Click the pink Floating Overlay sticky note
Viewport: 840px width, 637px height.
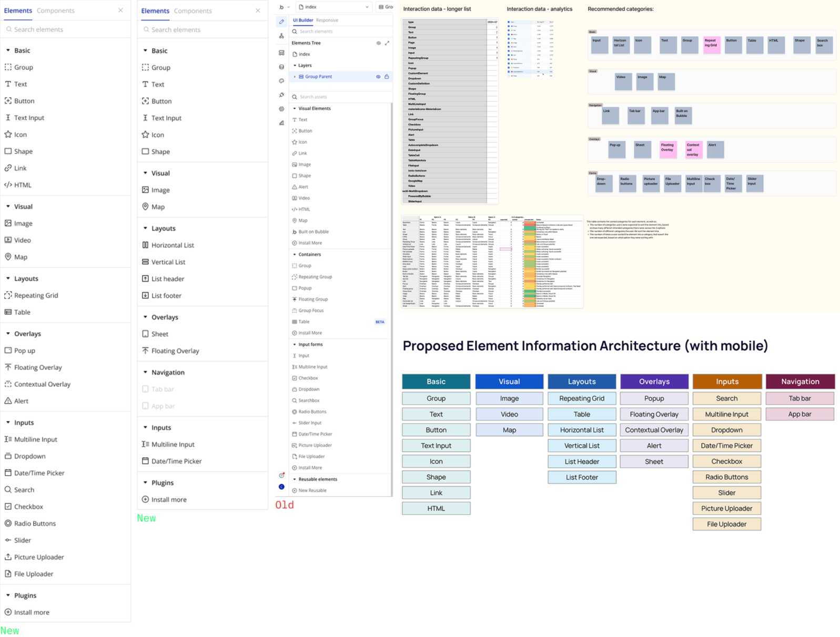pos(668,149)
